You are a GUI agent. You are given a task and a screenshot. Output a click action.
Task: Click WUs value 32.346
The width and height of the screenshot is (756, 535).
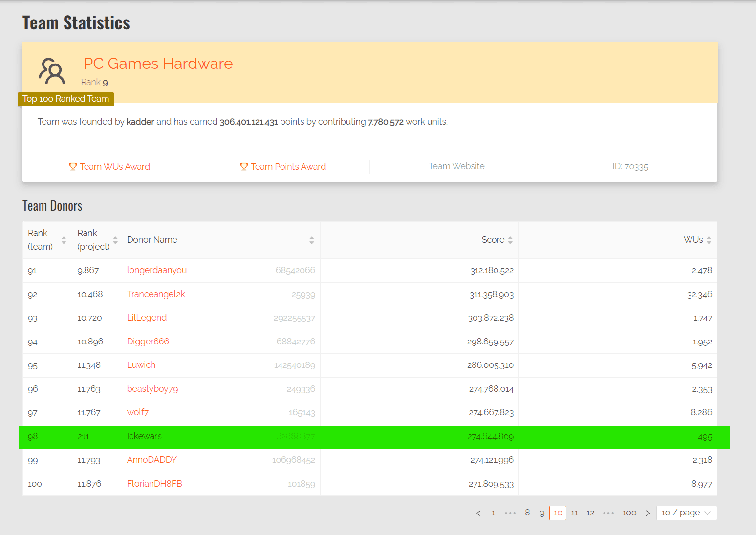[x=699, y=295]
